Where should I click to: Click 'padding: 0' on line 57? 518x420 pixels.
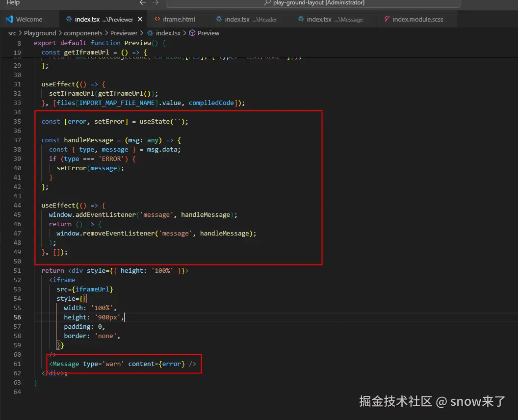pos(83,326)
